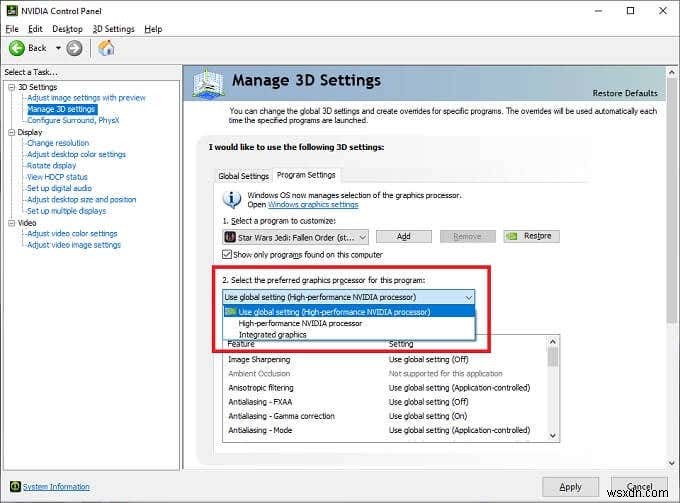This screenshot has height=503, width=680.
Task: Open Configure Surround, PhysX
Action: click(73, 121)
